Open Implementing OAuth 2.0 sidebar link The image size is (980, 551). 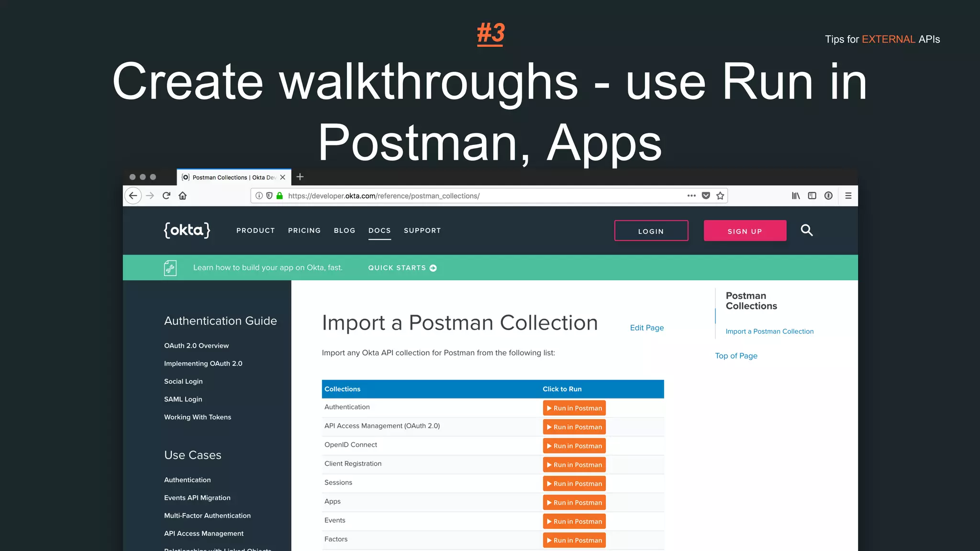(203, 364)
